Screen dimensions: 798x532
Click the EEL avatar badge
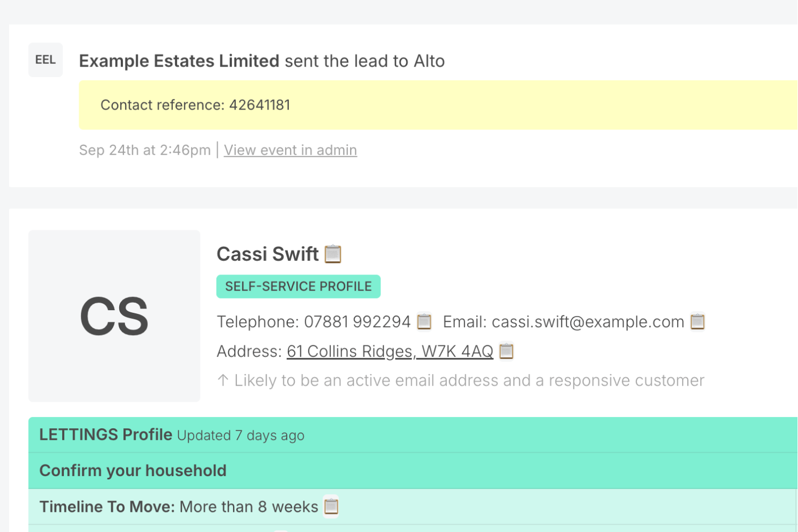coord(45,60)
